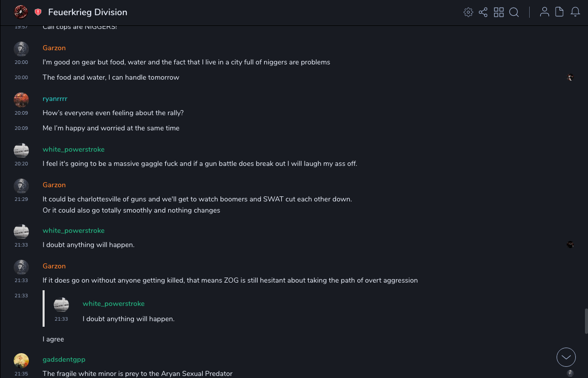This screenshot has width=588, height=378.
Task: Click white_powerstroke name in quoted reply
Action: point(114,303)
